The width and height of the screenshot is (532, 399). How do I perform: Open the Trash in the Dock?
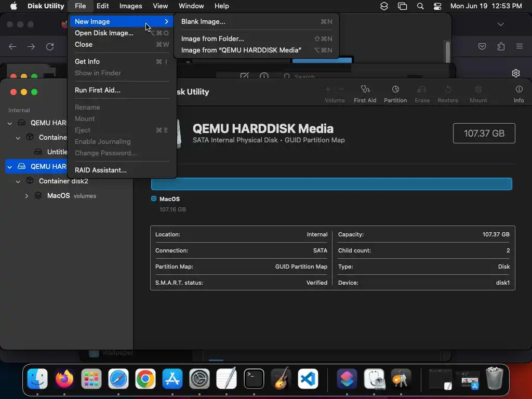tap(495, 378)
